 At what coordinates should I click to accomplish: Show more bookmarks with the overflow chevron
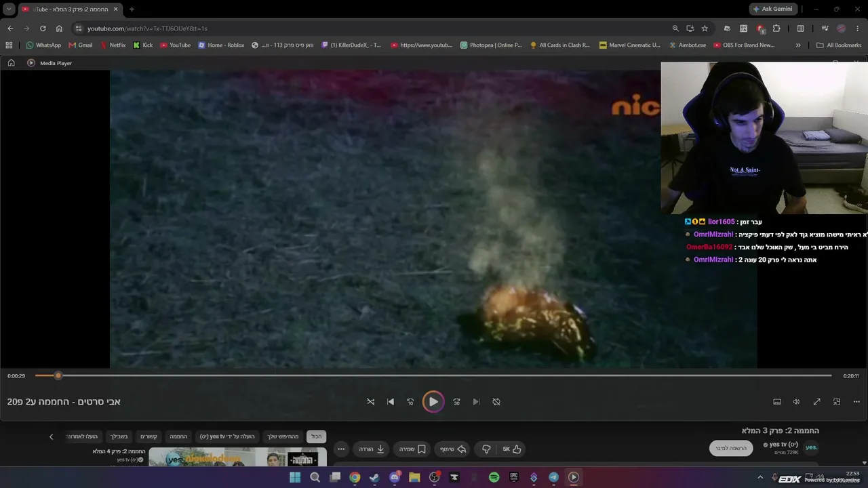[x=798, y=45]
